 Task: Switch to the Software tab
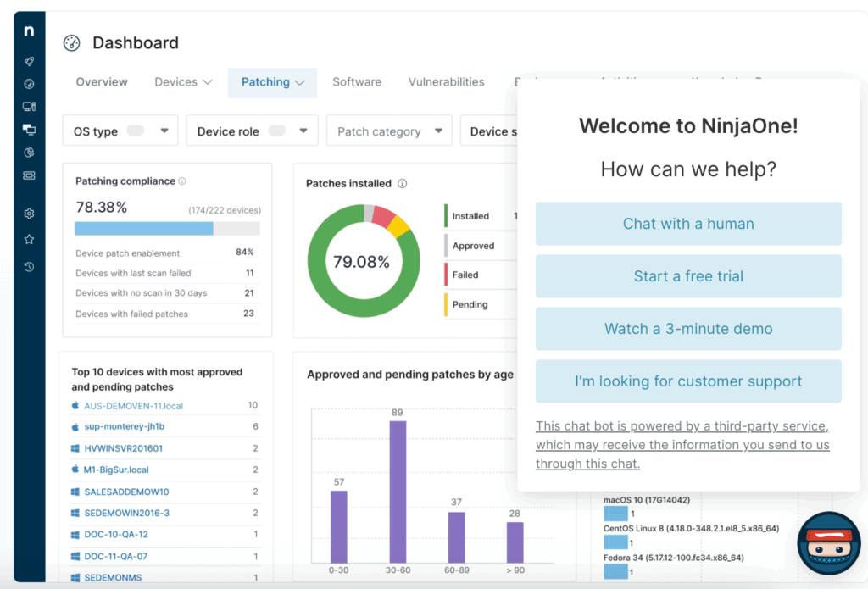pyautogui.click(x=356, y=82)
